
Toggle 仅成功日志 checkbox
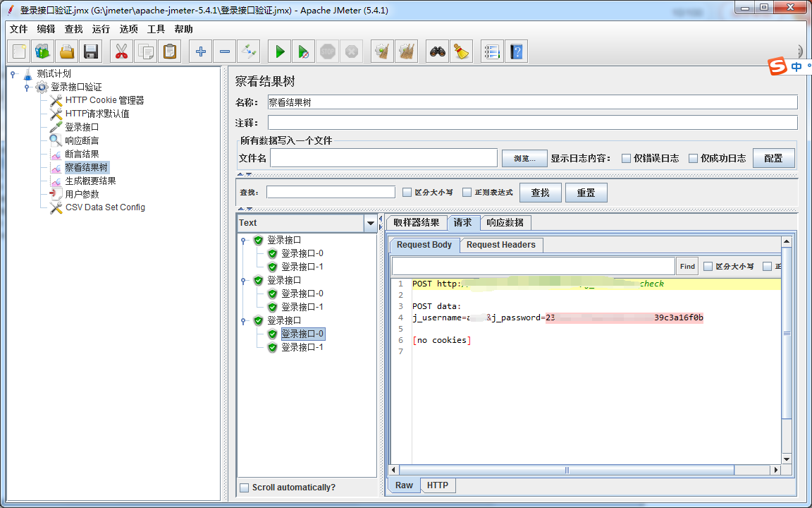coord(693,159)
